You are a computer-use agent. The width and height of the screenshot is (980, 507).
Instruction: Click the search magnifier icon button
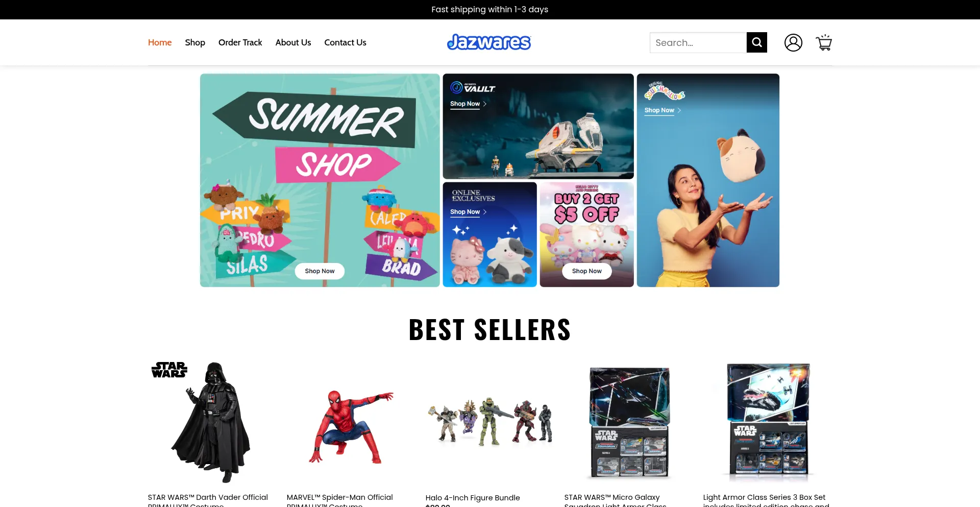(x=756, y=42)
